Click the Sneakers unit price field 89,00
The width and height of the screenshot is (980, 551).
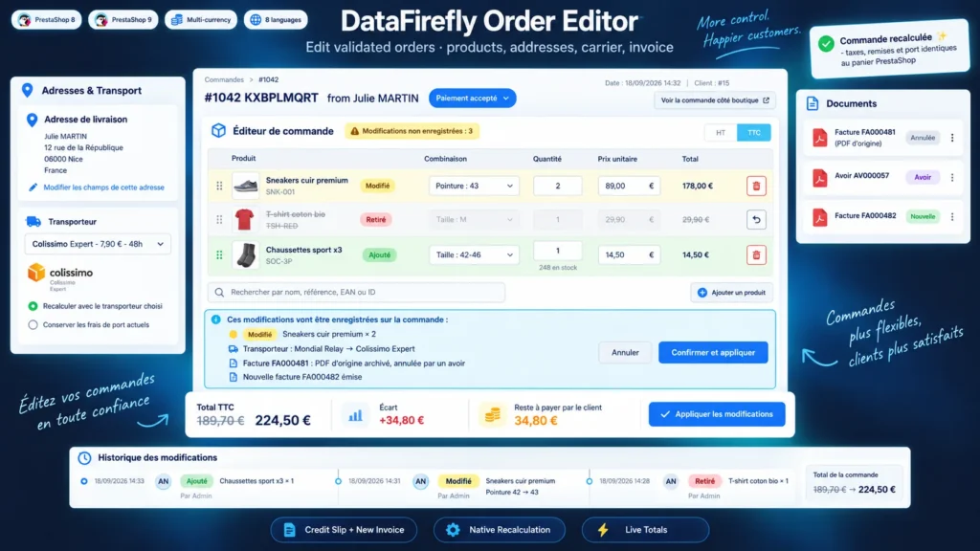click(628, 186)
